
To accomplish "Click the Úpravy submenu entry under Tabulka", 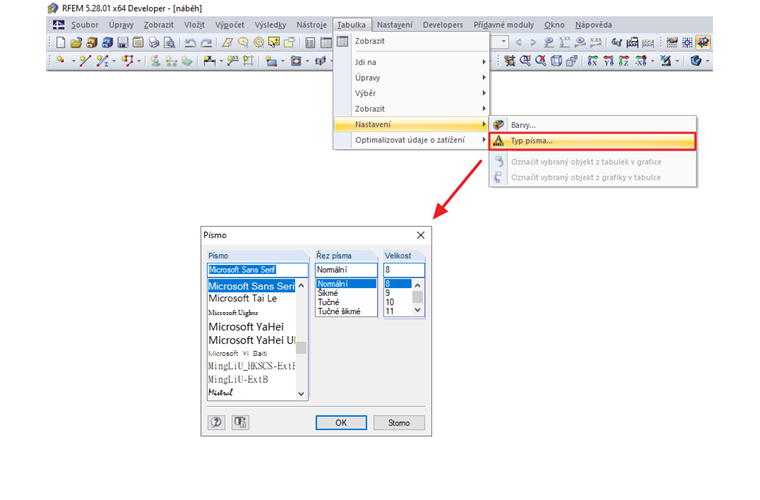I will click(x=420, y=78).
